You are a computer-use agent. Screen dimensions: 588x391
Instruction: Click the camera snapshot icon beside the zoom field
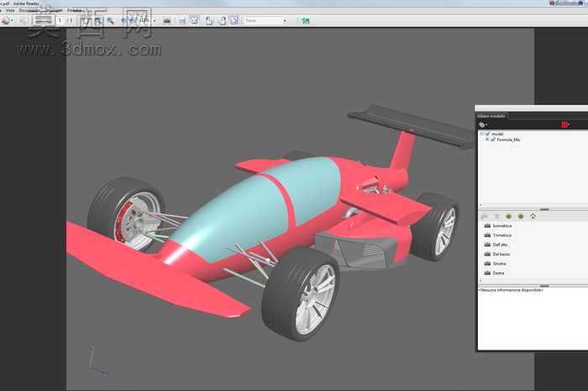pos(167,21)
